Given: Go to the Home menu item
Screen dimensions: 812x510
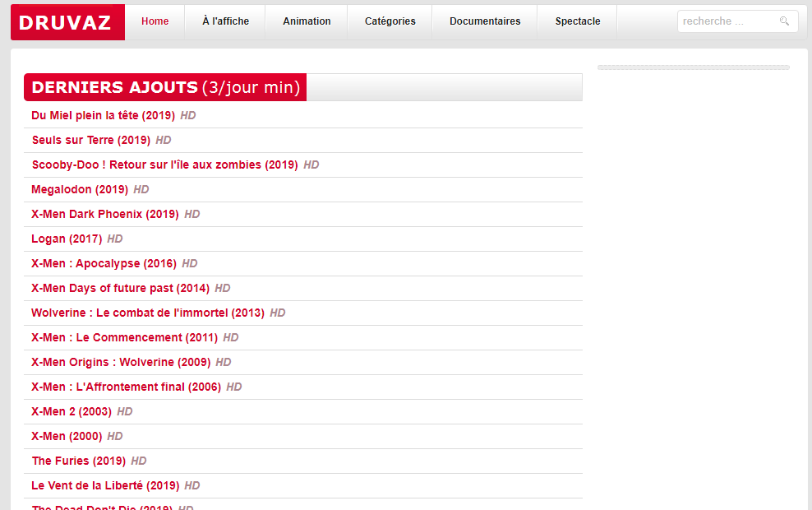Looking at the screenshot, I should [x=155, y=21].
